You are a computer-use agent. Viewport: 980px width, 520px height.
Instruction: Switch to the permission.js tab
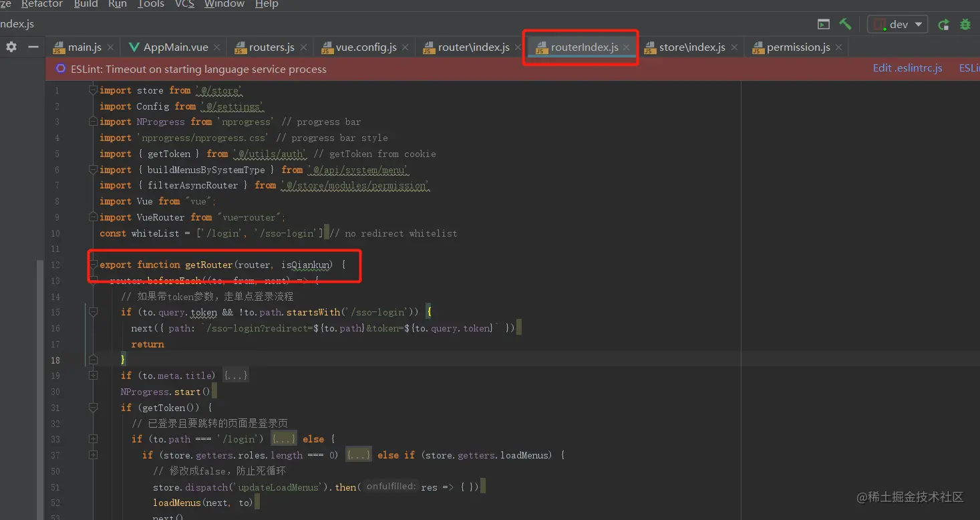coord(798,47)
